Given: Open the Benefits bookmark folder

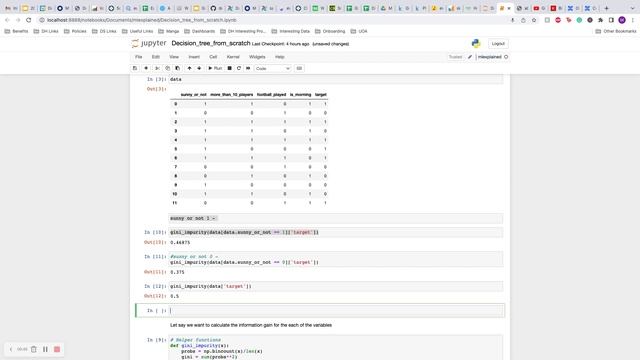Looking at the screenshot, I should (x=16, y=31).
